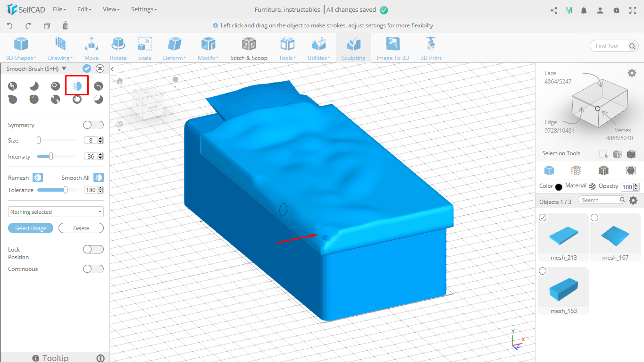Click the Copy object icon
Viewport: 644px width, 362px height.
47,26
